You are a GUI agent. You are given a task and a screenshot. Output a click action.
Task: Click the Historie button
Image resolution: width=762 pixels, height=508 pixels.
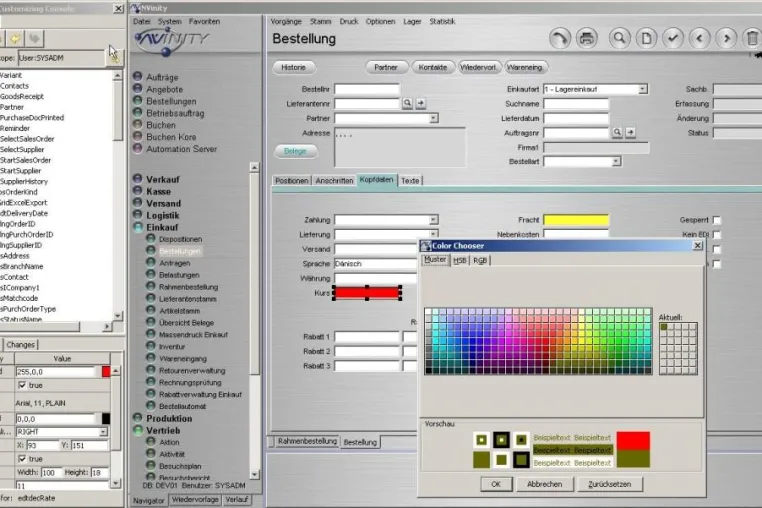tap(294, 68)
